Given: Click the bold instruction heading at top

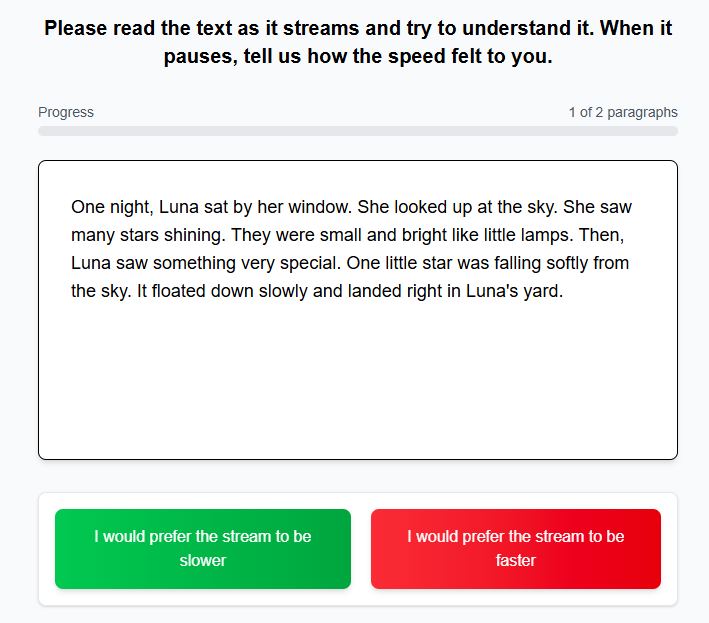Looking at the screenshot, I should [x=358, y=42].
